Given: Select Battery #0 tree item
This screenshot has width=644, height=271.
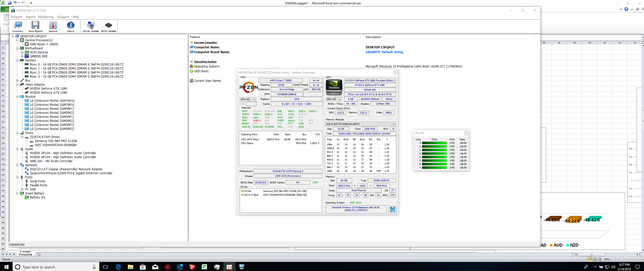Looking at the screenshot, I should [37, 197].
